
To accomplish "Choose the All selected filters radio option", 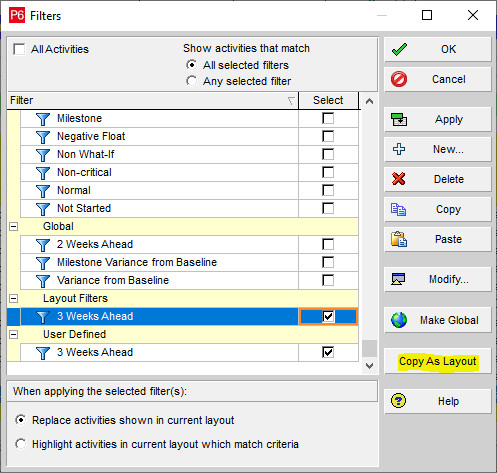I will 191,65.
